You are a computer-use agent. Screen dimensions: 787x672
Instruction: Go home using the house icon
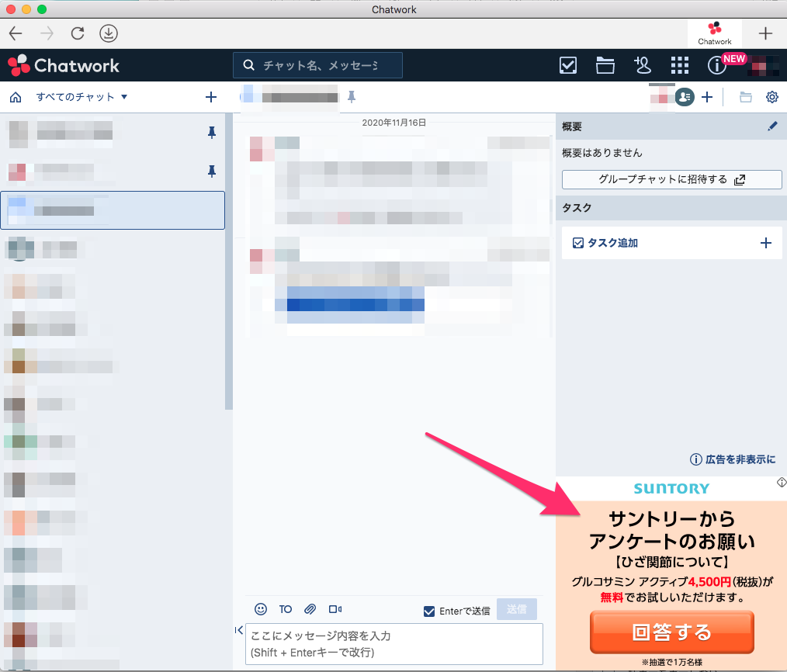pyautogui.click(x=16, y=96)
